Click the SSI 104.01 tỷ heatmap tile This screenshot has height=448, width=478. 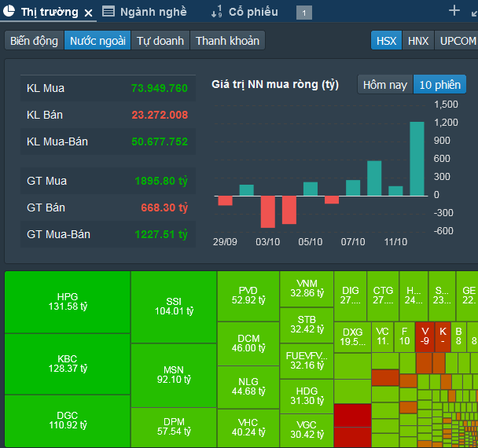click(x=173, y=307)
